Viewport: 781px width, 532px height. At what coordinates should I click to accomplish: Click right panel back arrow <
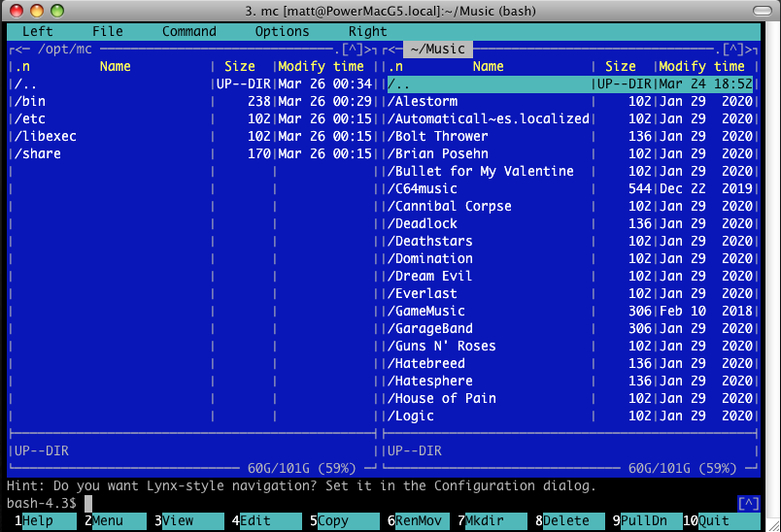point(391,50)
